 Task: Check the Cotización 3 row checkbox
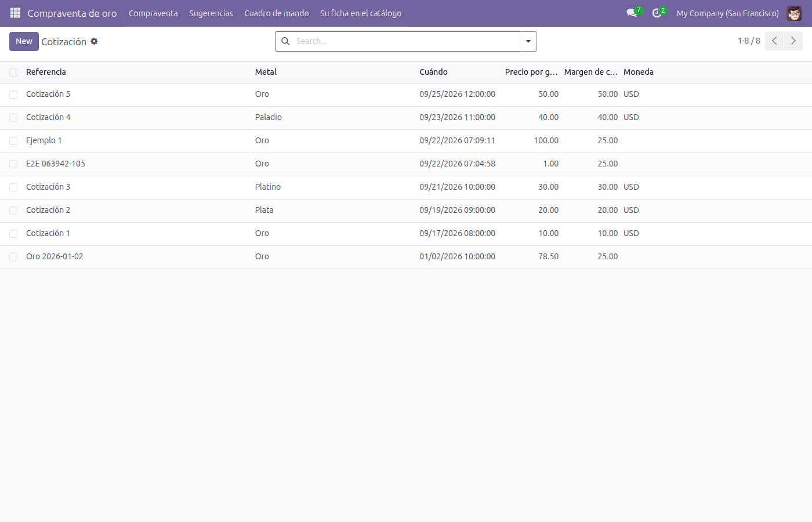click(13, 187)
